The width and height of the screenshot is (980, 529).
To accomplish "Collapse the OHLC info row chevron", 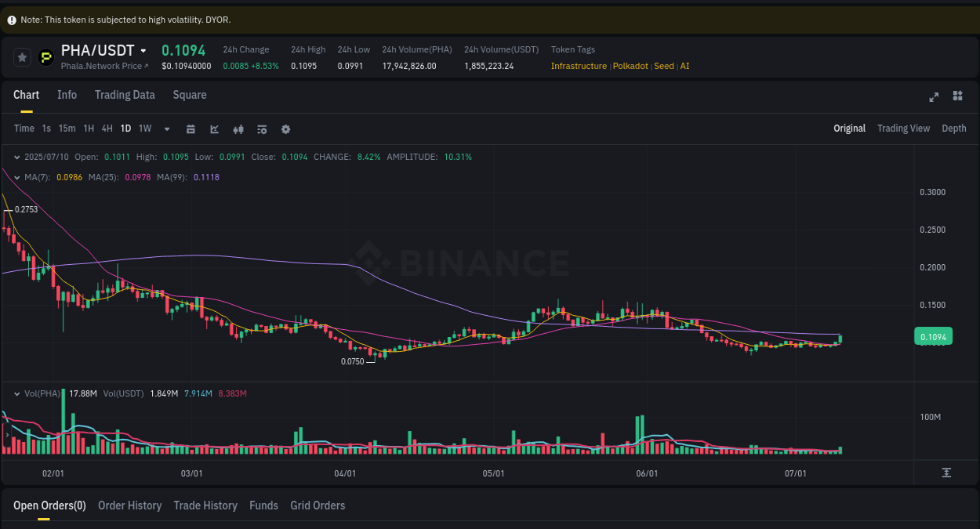I will click(16, 157).
